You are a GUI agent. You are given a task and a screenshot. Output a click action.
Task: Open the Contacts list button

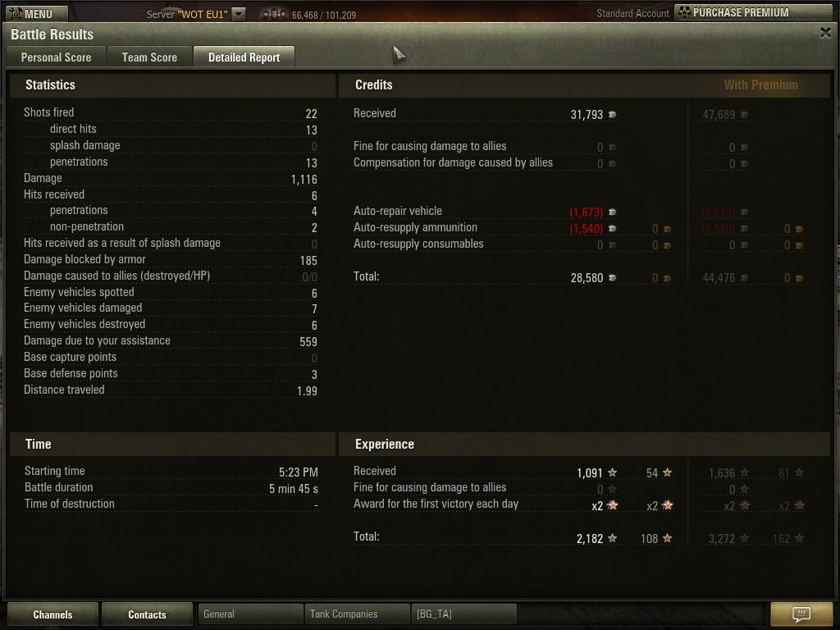coord(147,614)
